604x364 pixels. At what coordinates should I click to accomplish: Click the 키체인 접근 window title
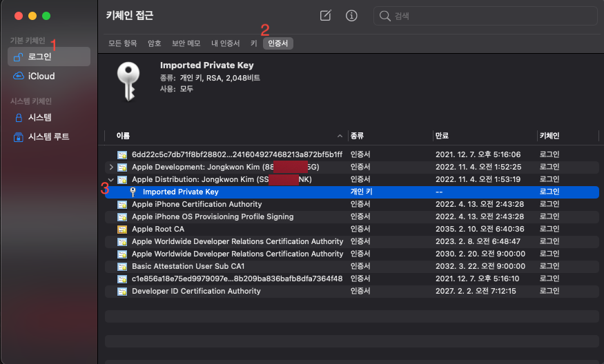(x=130, y=15)
